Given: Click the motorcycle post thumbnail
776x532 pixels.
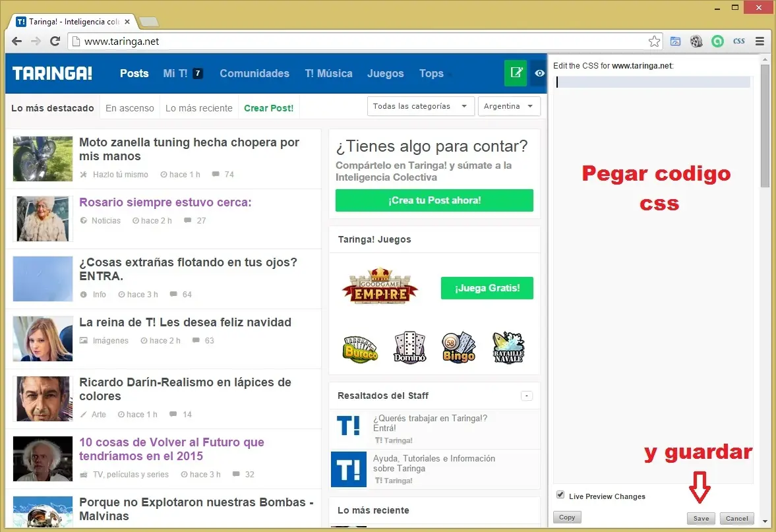Looking at the screenshot, I should [43, 159].
